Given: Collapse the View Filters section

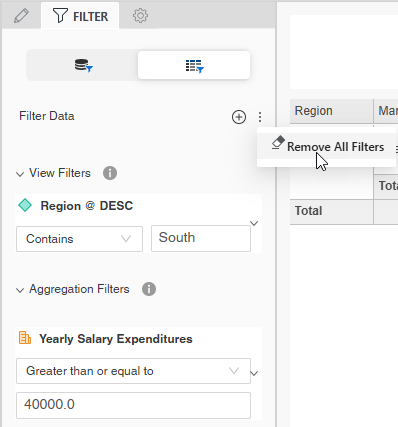Looking at the screenshot, I should point(20,174).
